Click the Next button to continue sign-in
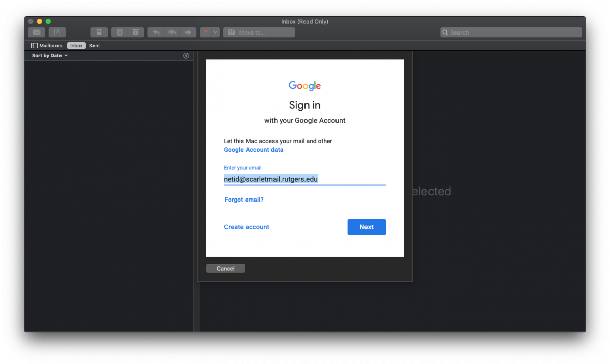The width and height of the screenshot is (610, 364). click(x=367, y=227)
